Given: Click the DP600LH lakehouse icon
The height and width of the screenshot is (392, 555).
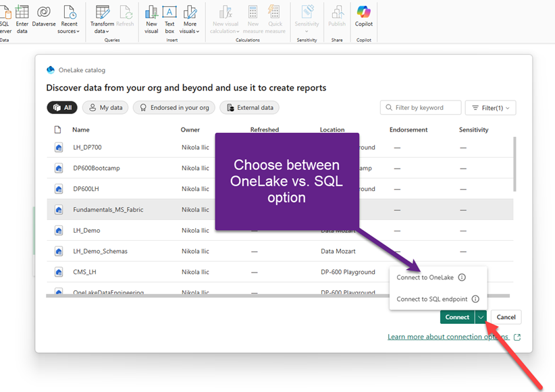Looking at the screenshot, I should pyautogui.click(x=59, y=190).
